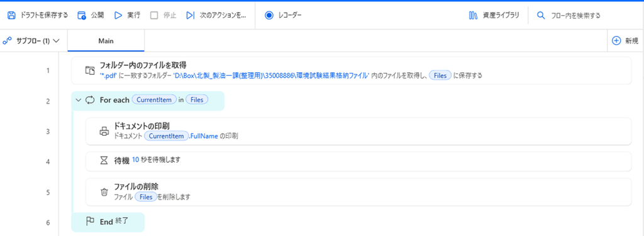Click the サブフロー subflow icon
This screenshot has height=236, width=644.
coord(7,41)
